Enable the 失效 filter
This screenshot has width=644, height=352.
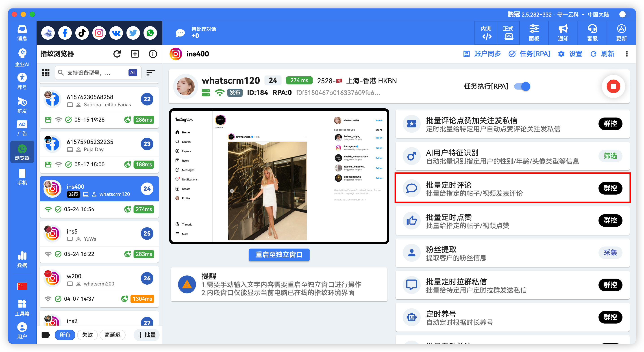tap(87, 335)
